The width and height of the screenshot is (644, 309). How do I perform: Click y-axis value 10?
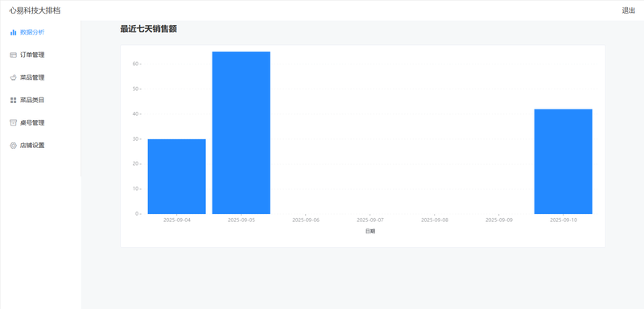point(134,189)
